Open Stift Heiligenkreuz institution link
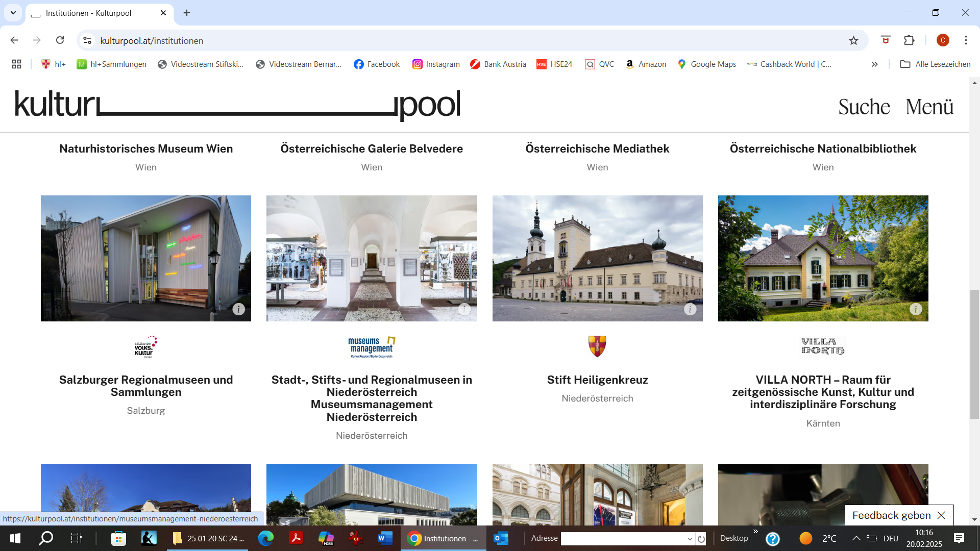The image size is (980, 551). [597, 380]
